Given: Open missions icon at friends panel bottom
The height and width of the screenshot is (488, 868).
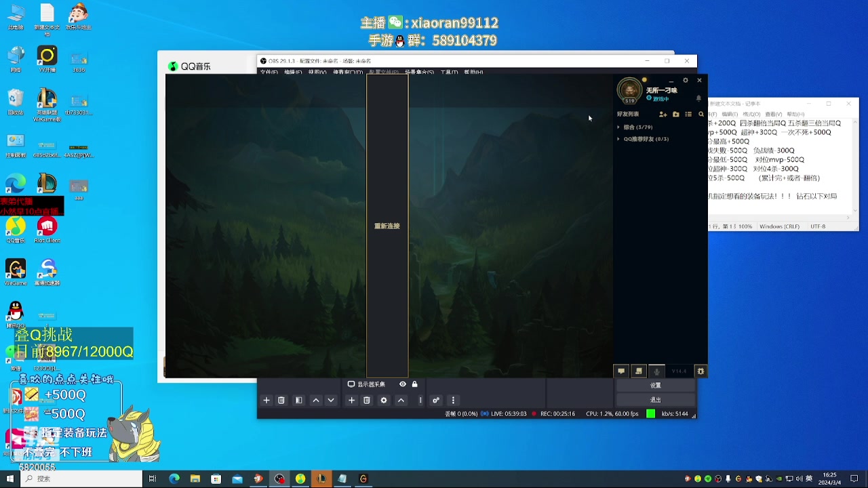Looking at the screenshot, I should click(x=639, y=371).
